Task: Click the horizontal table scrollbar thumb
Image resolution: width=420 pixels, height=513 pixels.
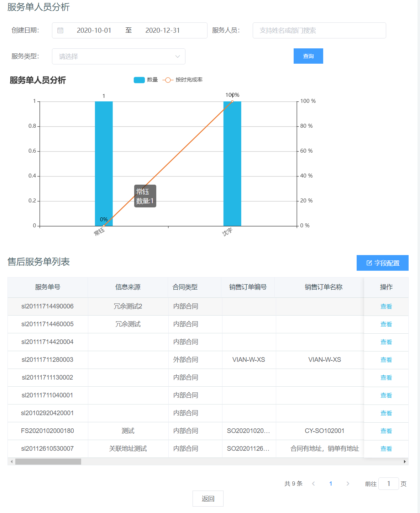Action: pyautogui.click(x=48, y=461)
